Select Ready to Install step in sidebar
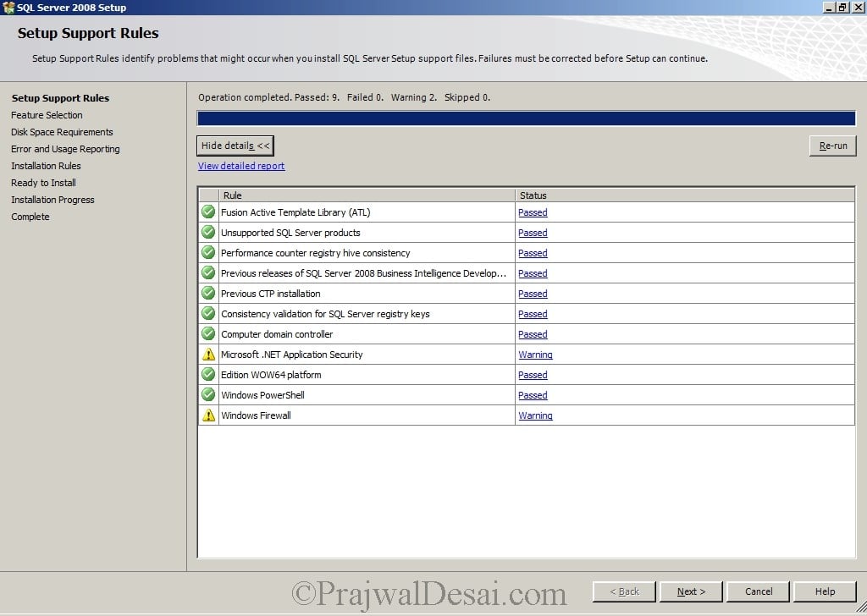The image size is (867, 616). (x=43, y=182)
